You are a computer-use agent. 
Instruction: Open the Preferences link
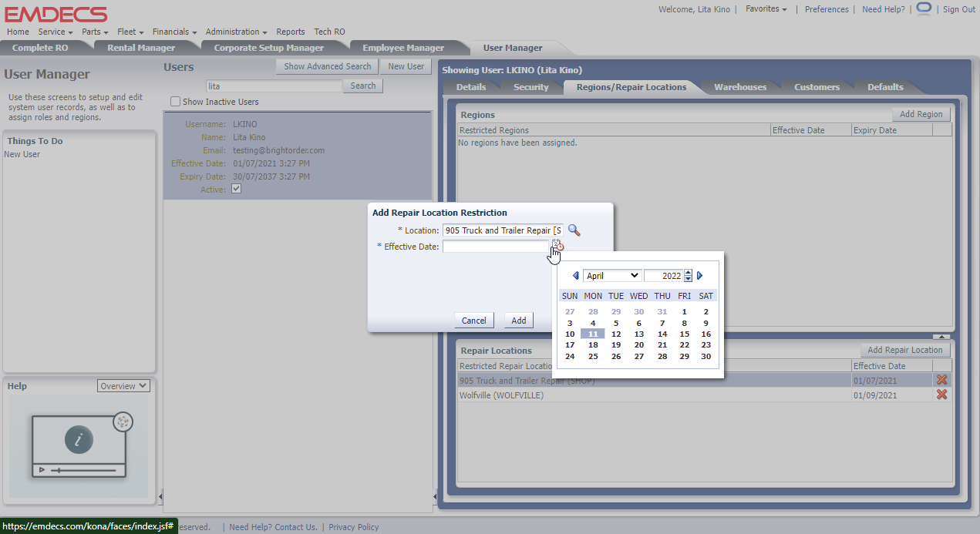pos(827,9)
